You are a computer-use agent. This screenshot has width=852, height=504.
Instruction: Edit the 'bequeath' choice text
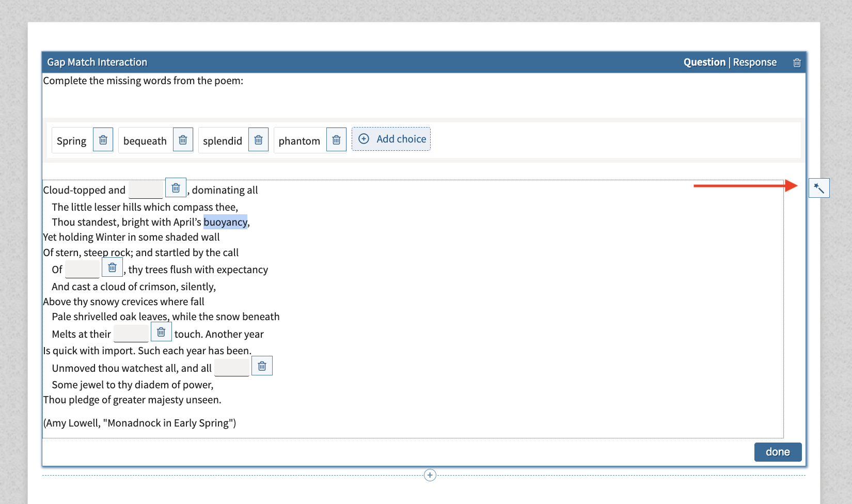[145, 141]
